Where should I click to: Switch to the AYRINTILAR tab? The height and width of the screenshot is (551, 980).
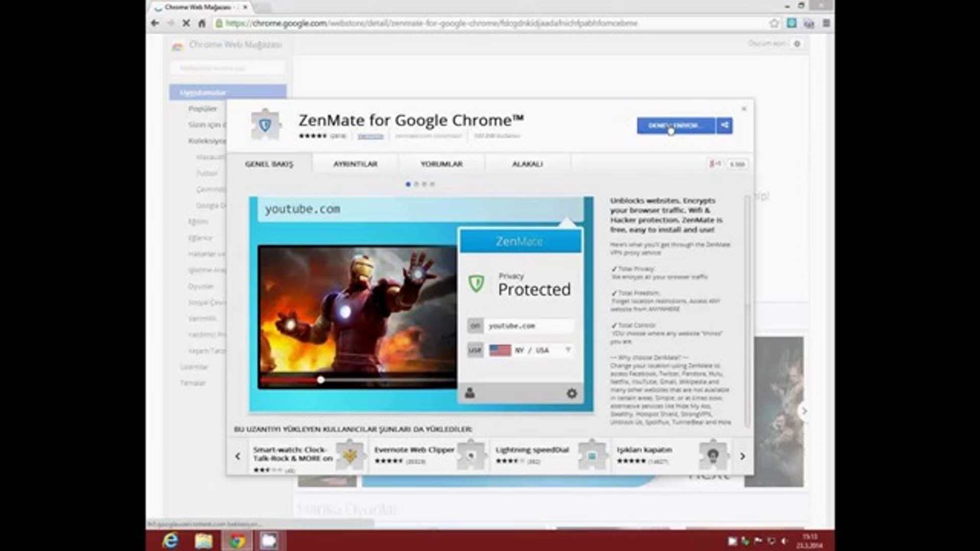[x=355, y=164]
